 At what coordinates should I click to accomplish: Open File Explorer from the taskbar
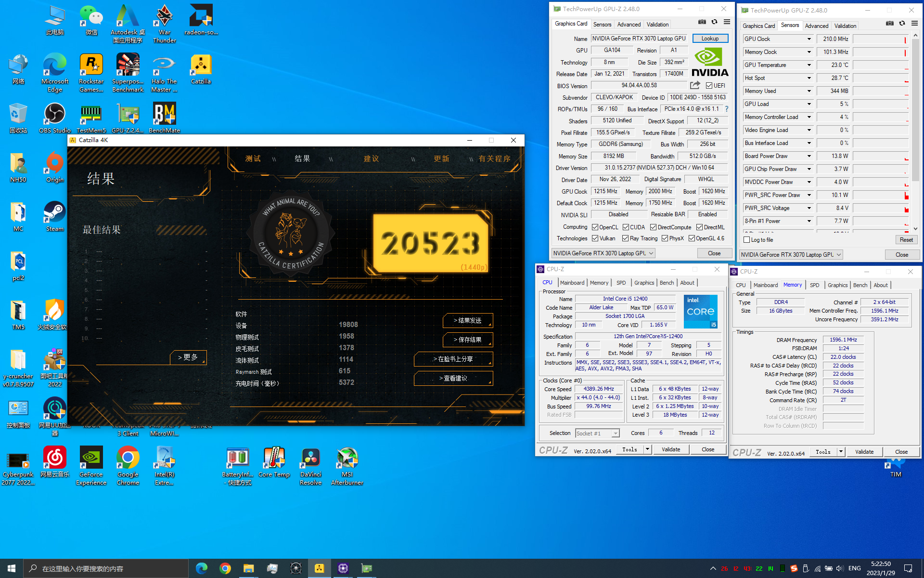tap(248, 568)
